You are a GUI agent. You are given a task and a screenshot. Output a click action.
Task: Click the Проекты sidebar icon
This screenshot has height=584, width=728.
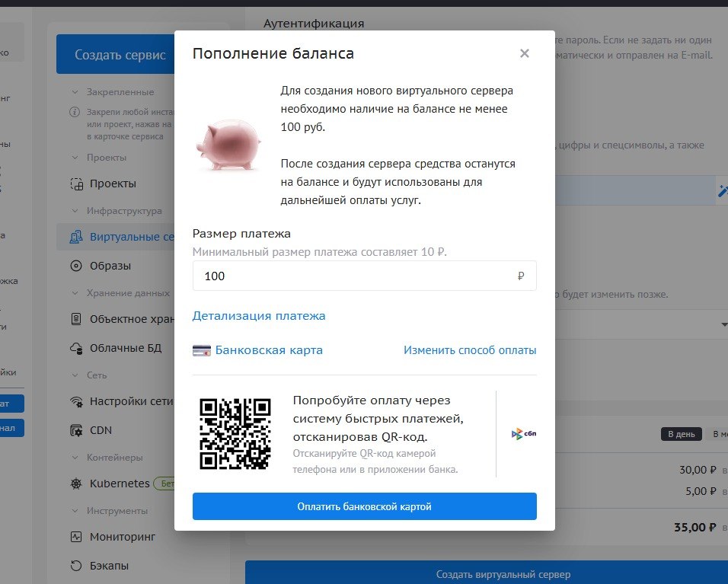coord(76,183)
